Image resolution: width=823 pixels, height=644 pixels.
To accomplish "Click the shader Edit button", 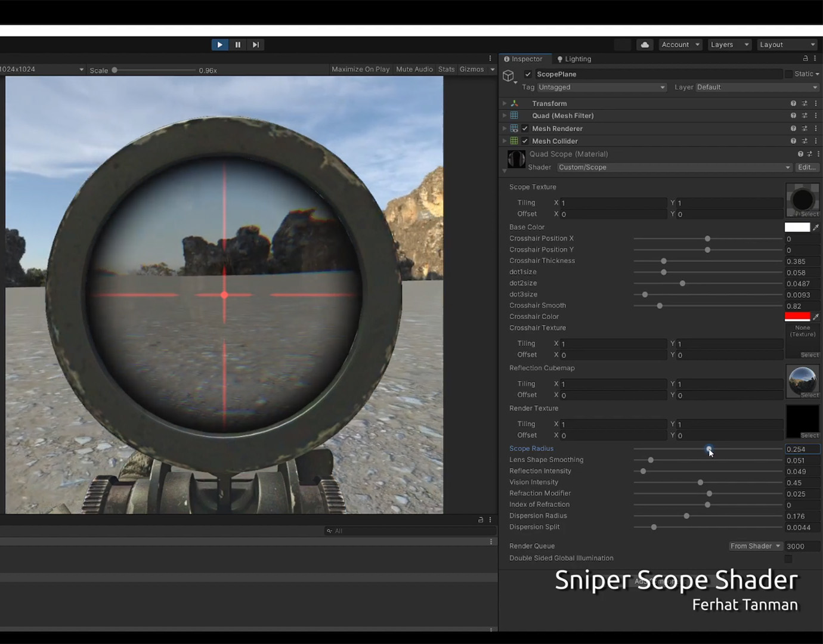I will [806, 168].
